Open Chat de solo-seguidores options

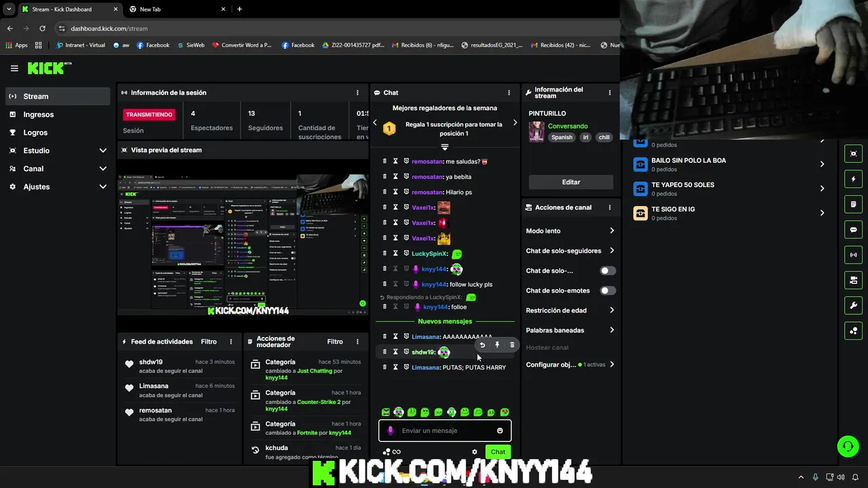click(612, 251)
